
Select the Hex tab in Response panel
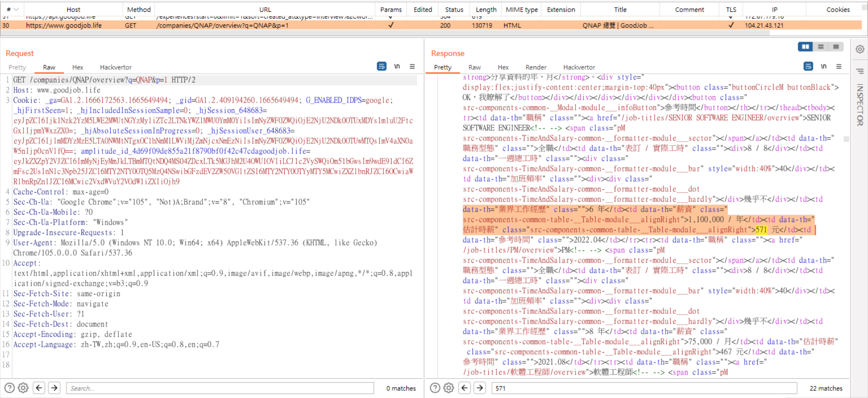503,67
